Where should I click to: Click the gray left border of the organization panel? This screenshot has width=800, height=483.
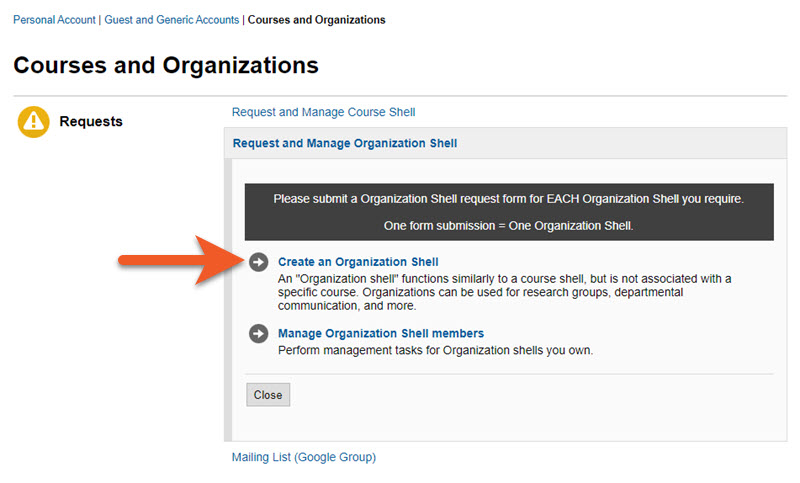click(228, 300)
